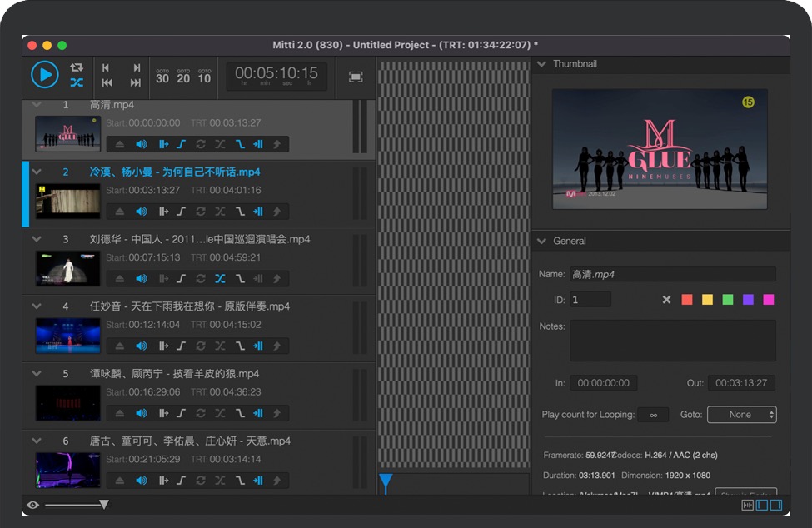Click the large blue Play button

click(45, 75)
